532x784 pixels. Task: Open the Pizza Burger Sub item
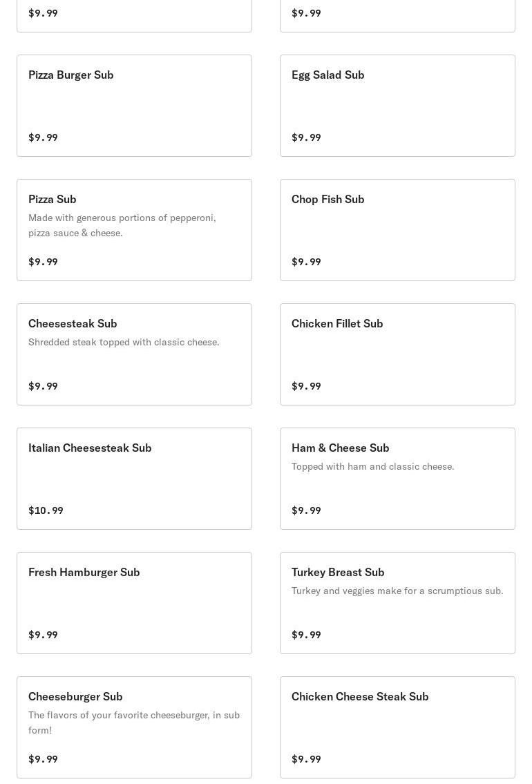134,106
